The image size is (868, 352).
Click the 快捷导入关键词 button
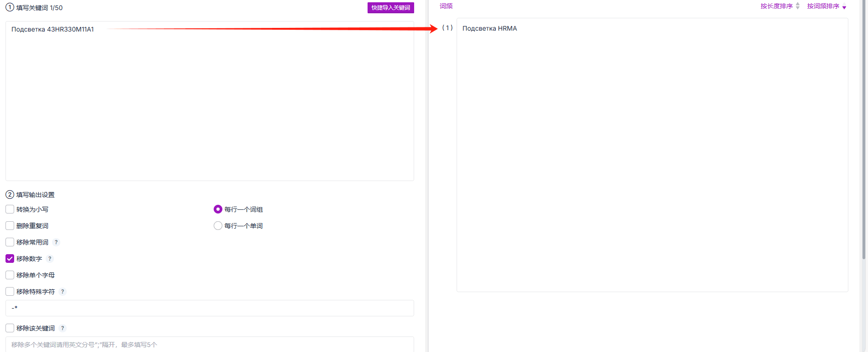[x=390, y=8]
